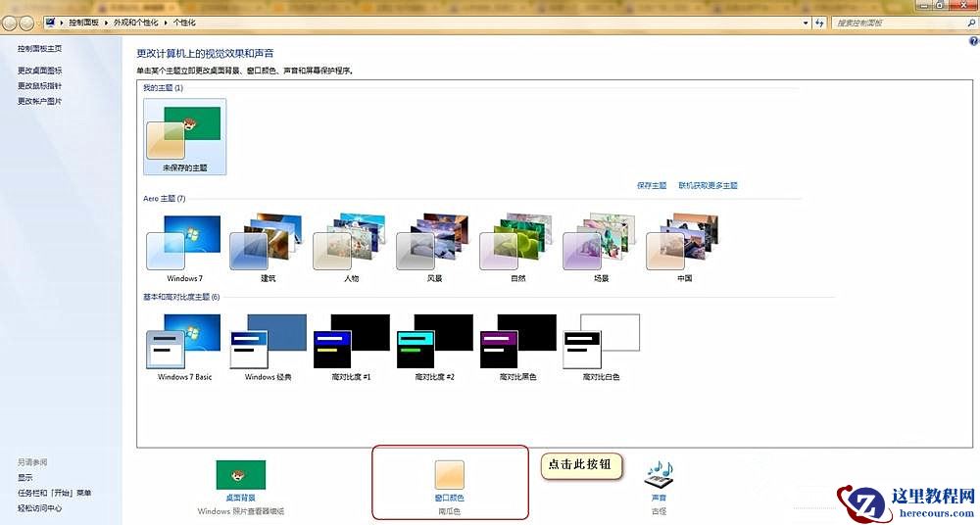Click 联机获取更多主题 get more themes link
Image resolution: width=980 pixels, height=525 pixels.
coord(709,186)
